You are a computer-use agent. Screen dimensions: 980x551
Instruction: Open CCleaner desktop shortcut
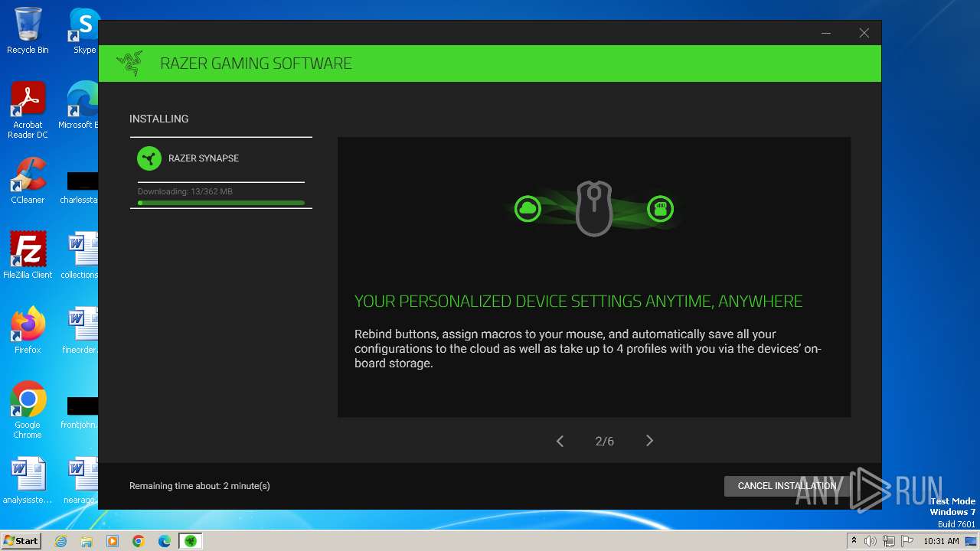[28, 181]
